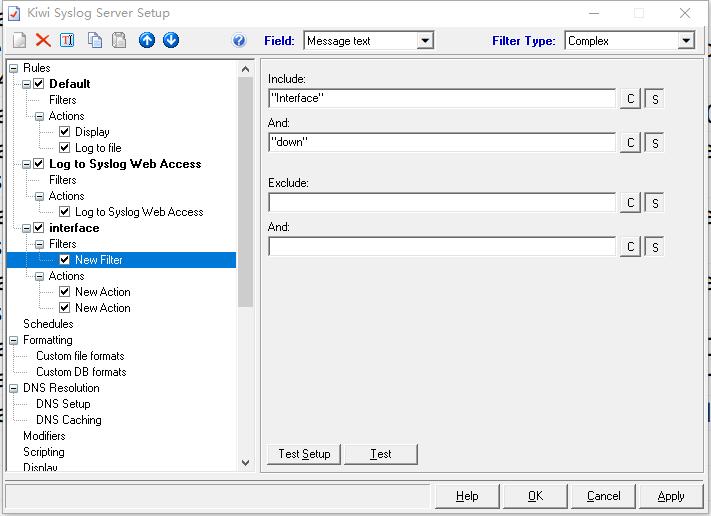
Task: Click the Copy icon in toolbar
Action: [95, 40]
